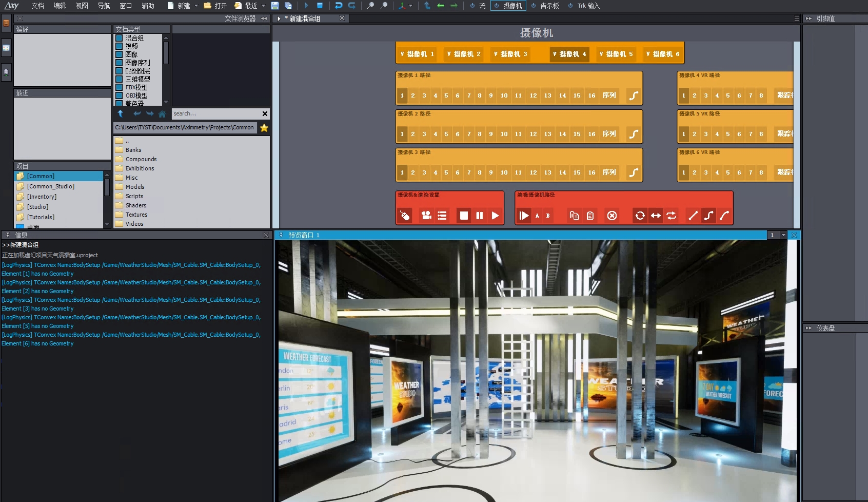
Task: Click the 打开 toolbar button
Action: coord(215,6)
